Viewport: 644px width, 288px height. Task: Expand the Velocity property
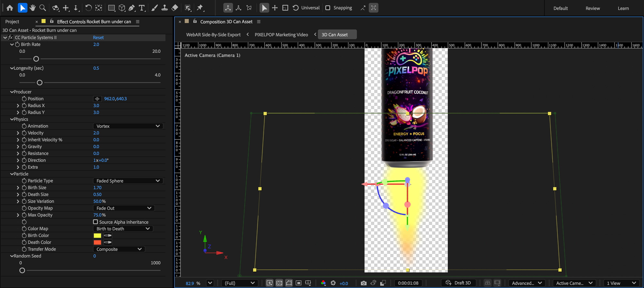[x=18, y=133]
